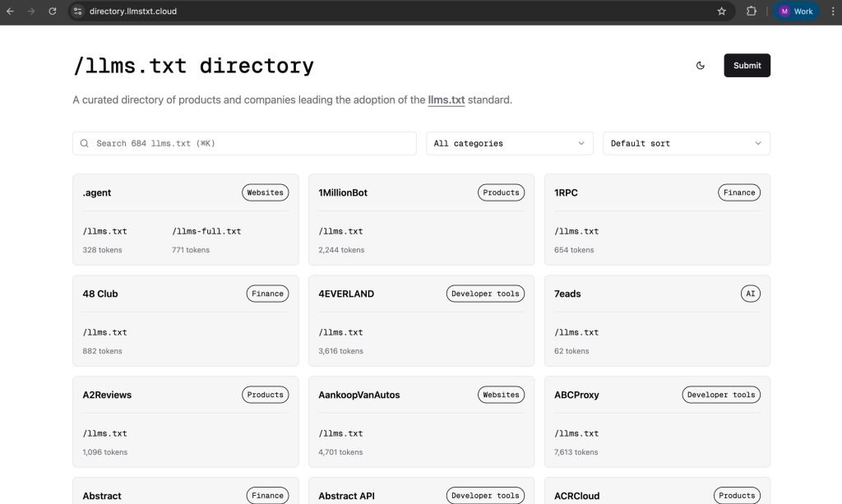Viewport: 842px width, 504px height.
Task: Open 4EVERLAND /llms.txt link
Action: tap(340, 332)
